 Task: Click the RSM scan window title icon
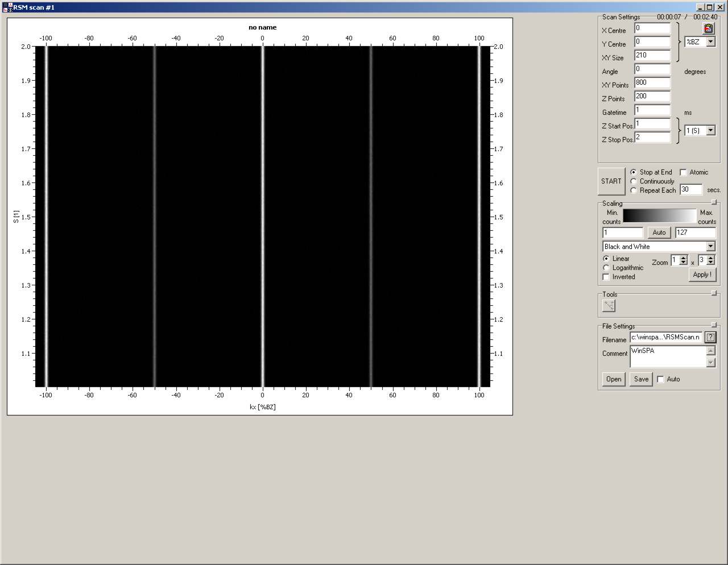click(x=7, y=7)
